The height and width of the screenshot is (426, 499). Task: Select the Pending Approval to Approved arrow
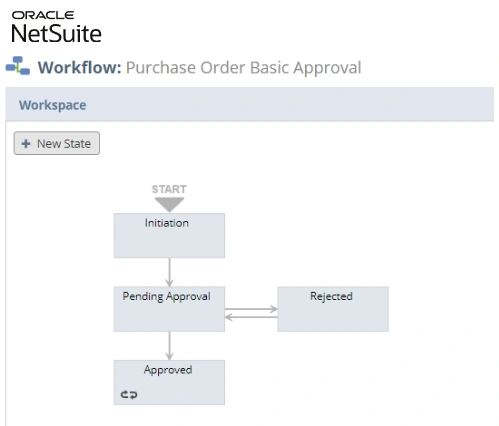[169, 346]
